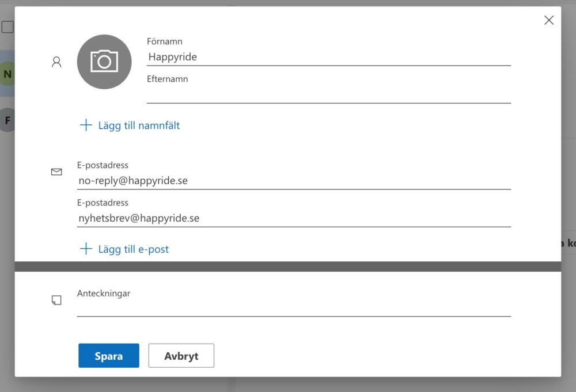Image resolution: width=576 pixels, height=392 pixels.
Task: Click the plus icon next to Lägg till namnfält
Action: 86,125
